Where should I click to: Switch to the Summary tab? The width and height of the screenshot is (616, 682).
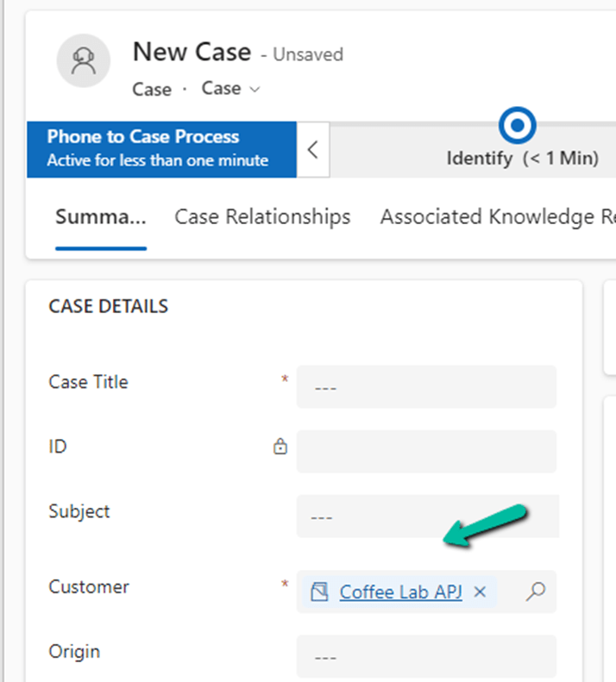100,217
